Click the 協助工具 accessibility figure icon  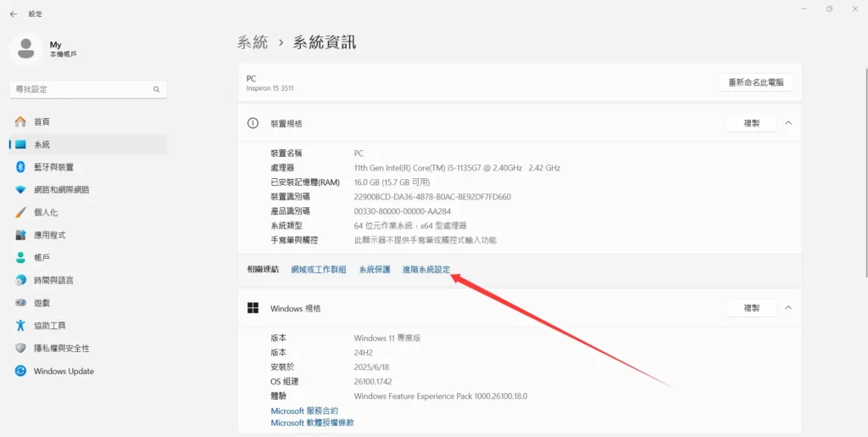click(x=20, y=326)
